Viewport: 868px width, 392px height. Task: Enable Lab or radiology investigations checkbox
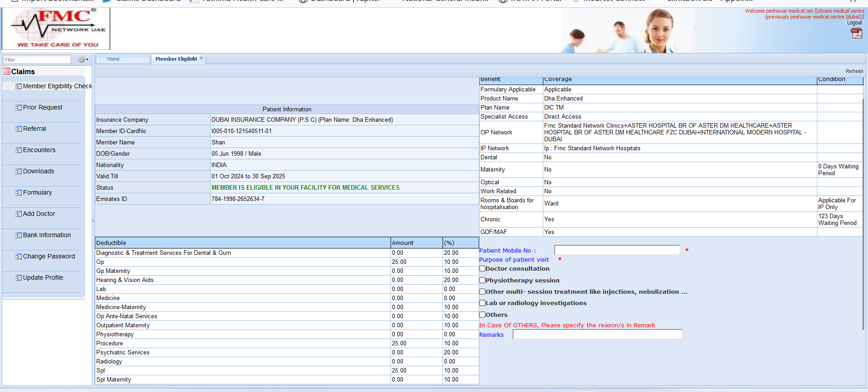tap(482, 303)
